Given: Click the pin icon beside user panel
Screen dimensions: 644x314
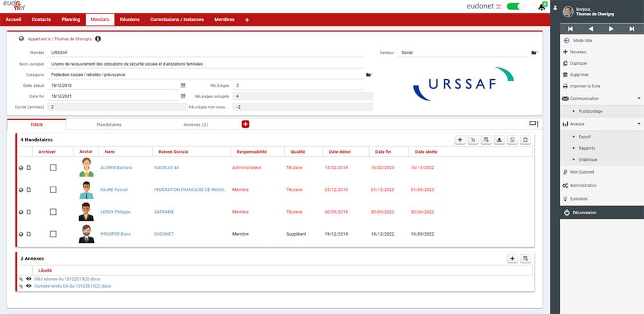Looking at the screenshot, I should pyautogui.click(x=555, y=7).
